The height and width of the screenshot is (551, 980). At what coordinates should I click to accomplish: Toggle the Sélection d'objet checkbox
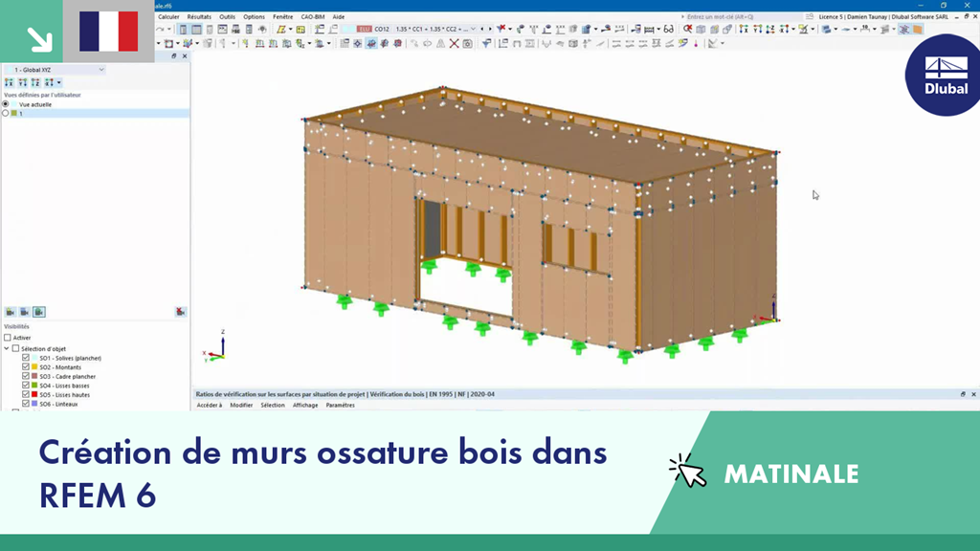coord(15,348)
